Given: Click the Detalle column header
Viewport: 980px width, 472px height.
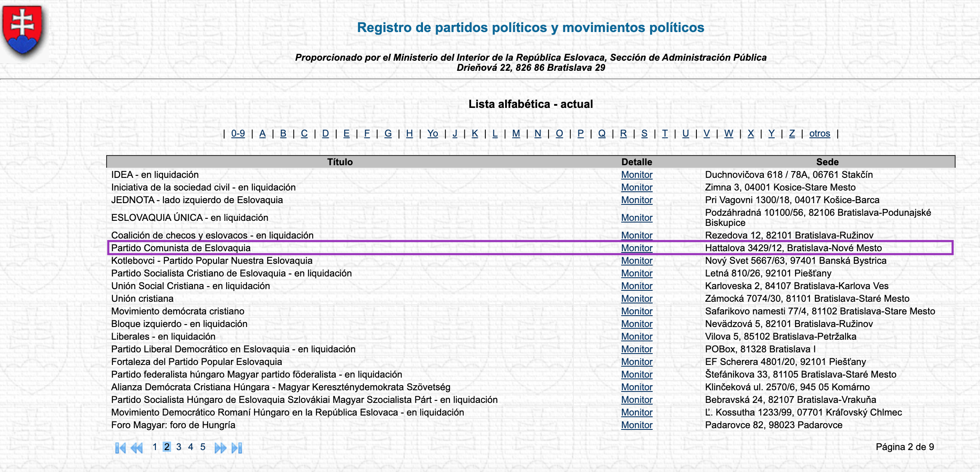Looking at the screenshot, I should [x=637, y=162].
